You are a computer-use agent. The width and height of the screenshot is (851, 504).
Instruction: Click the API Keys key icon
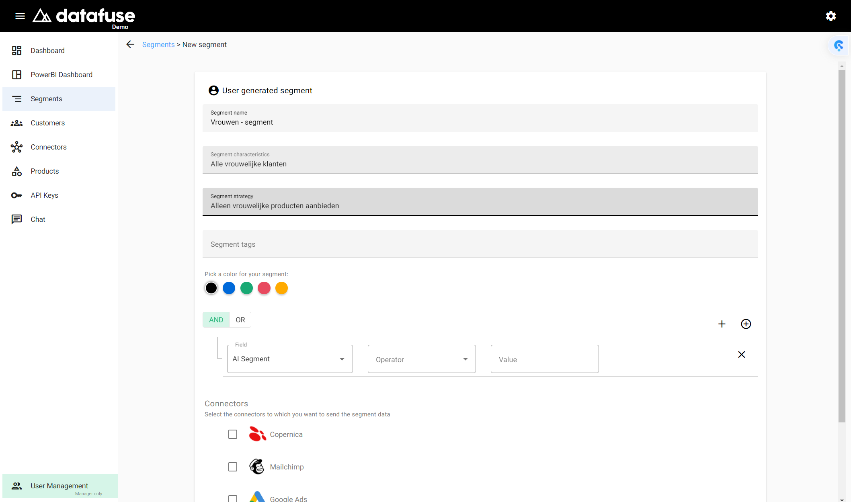tap(16, 195)
